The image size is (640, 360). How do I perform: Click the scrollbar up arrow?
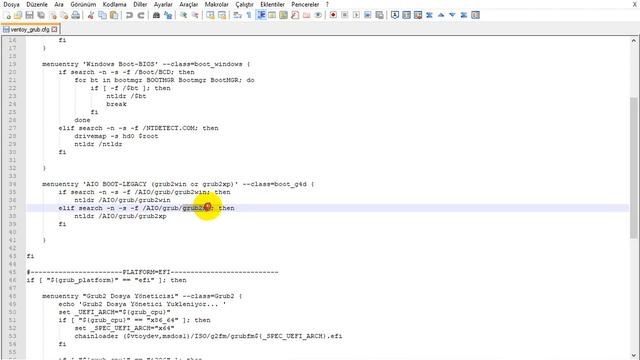pos(633,40)
